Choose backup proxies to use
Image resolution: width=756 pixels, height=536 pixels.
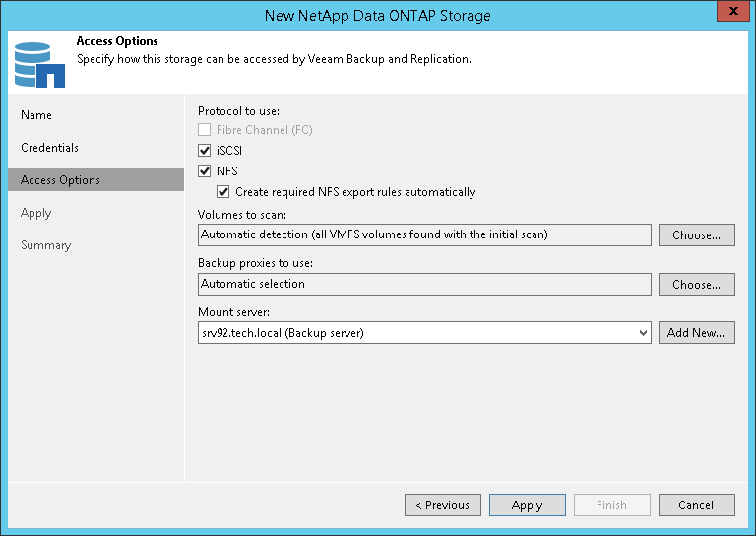[x=696, y=285]
